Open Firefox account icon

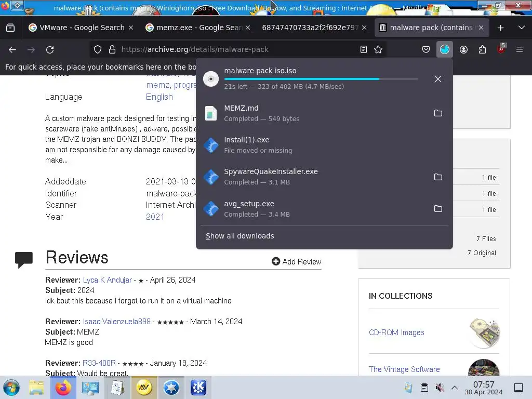[x=463, y=49]
